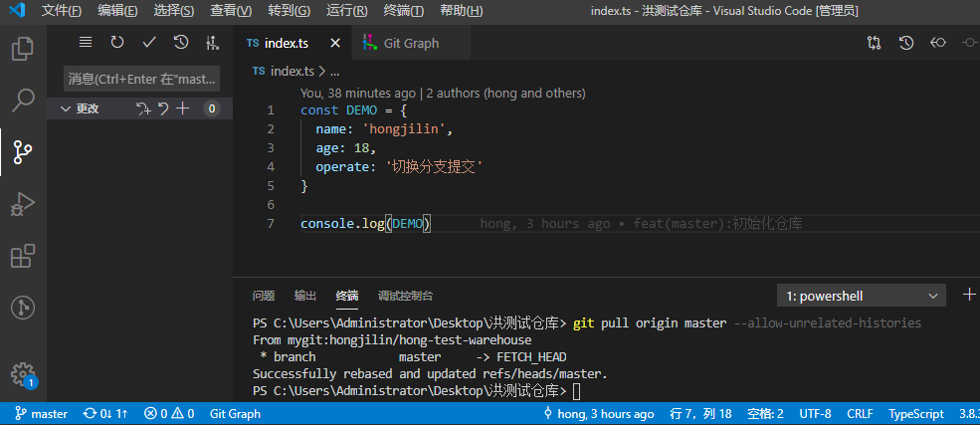The height and width of the screenshot is (425, 980).
Task: Collapse the 更改 changes section
Action: coord(66,108)
